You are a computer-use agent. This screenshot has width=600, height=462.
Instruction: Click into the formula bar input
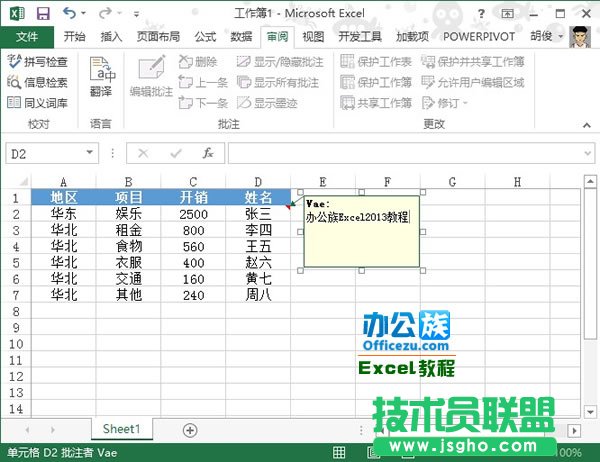[406, 153]
